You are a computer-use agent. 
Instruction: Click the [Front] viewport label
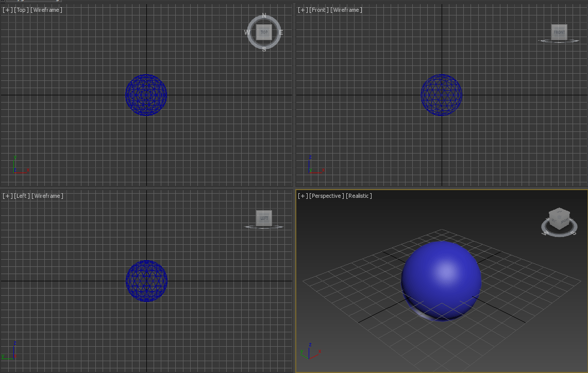(x=319, y=10)
